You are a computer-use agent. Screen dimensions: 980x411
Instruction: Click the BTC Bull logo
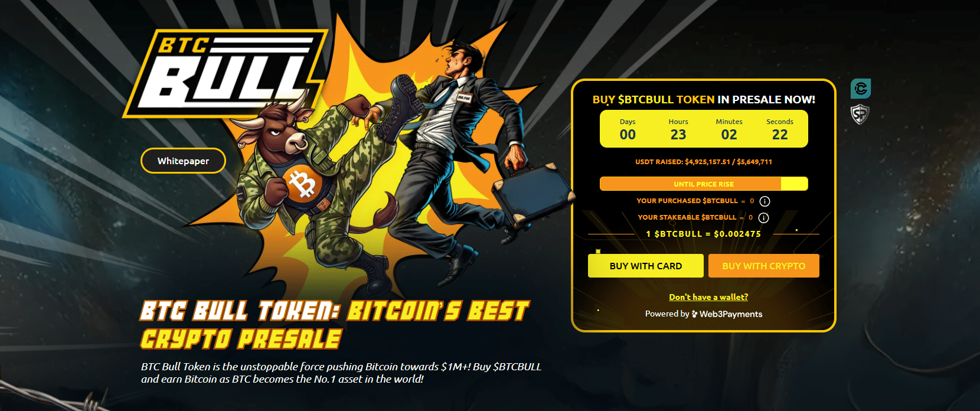pyautogui.click(x=225, y=73)
